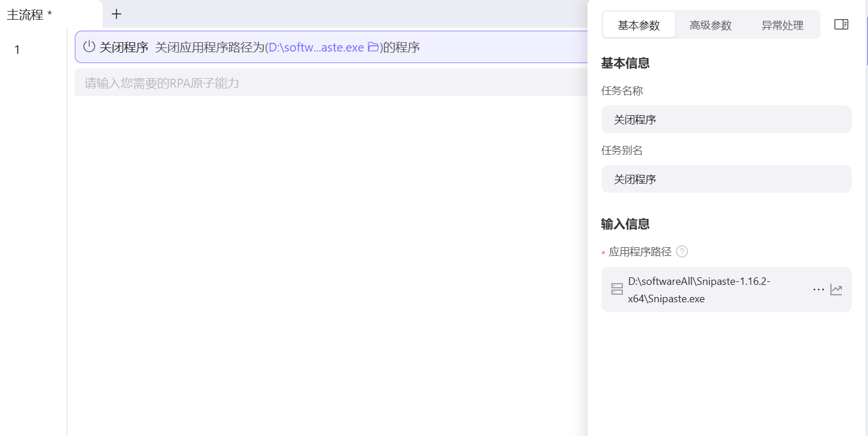
Task: Collapse the right panel using the layout icon
Action: coord(841,24)
